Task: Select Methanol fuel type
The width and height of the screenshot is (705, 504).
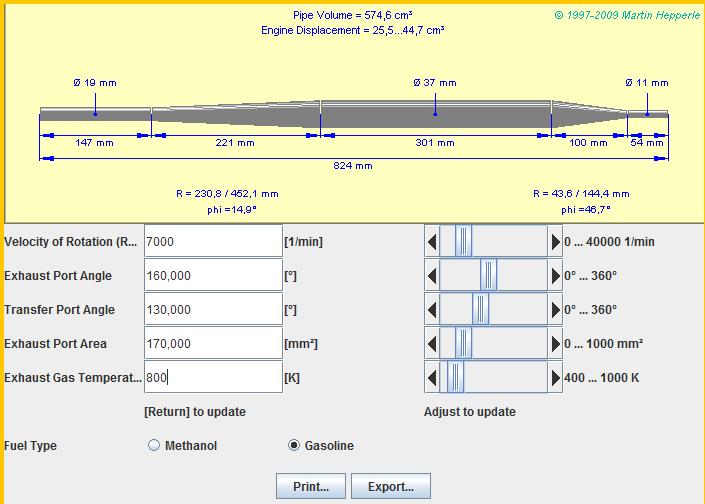Action: 154,446
